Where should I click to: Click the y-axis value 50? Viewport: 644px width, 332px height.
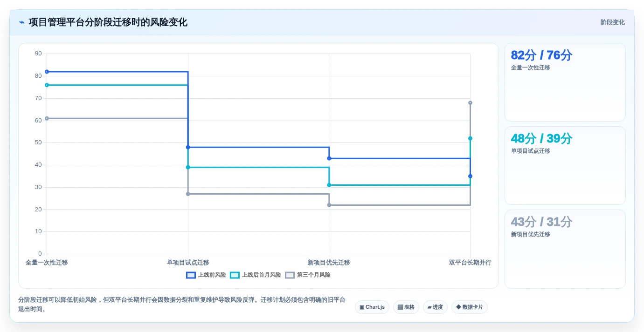tap(38, 142)
